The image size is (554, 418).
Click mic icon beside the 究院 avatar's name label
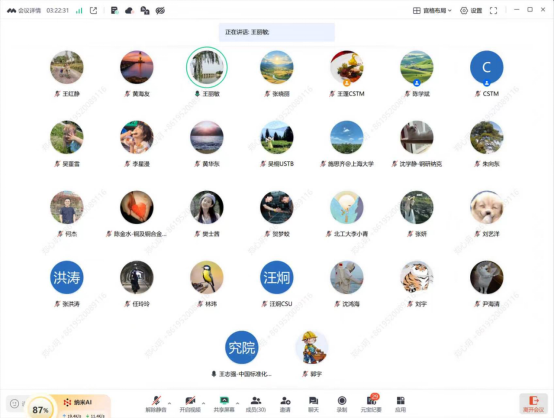click(213, 373)
